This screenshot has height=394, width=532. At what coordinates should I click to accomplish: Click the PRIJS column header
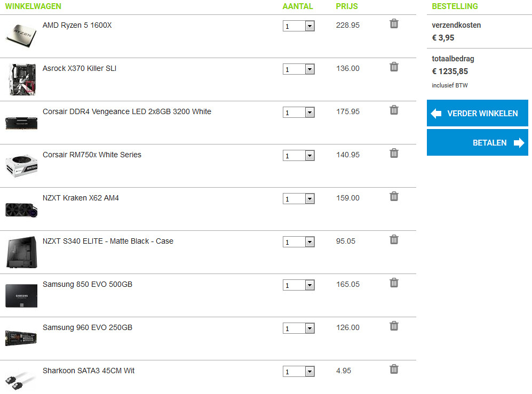tap(347, 6)
